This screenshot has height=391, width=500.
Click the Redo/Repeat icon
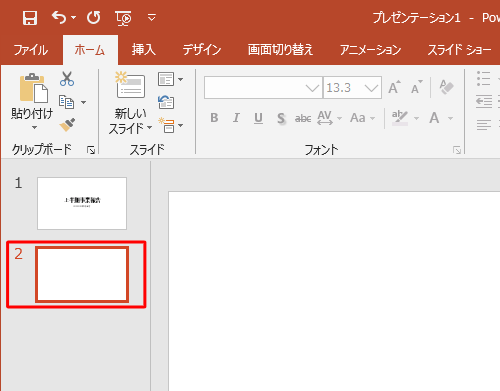(x=94, y=17)
